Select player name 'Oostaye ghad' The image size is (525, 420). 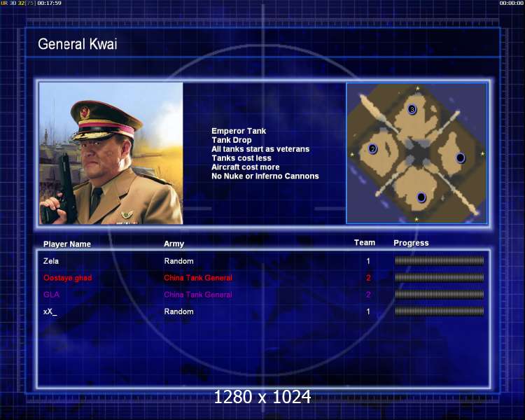point(68,278)
